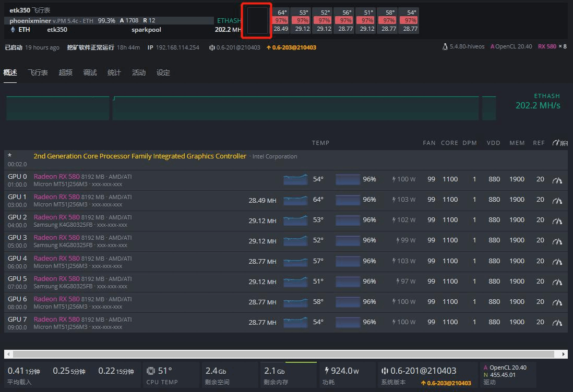Click the Linux penguin icon beside 5.4.80-hiveos
The height and width of the screenshot is (392, 573).
pos(445,46)
